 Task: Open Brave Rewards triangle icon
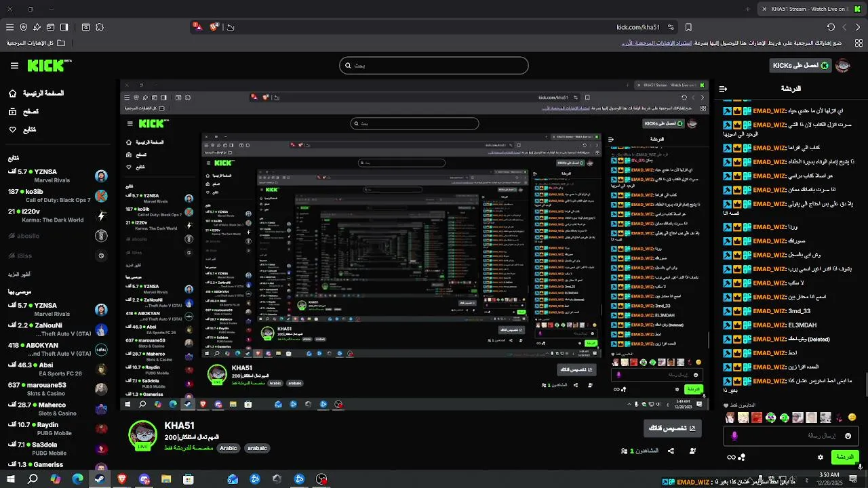pyautogui.click(x=197, y=26)
